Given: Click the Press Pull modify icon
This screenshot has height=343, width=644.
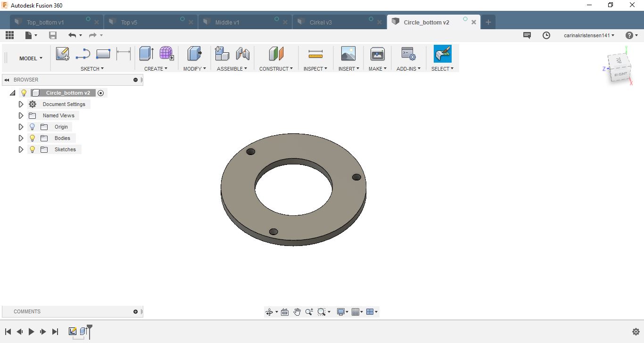Looking at the screenshot, I should [x=194, y=54].
